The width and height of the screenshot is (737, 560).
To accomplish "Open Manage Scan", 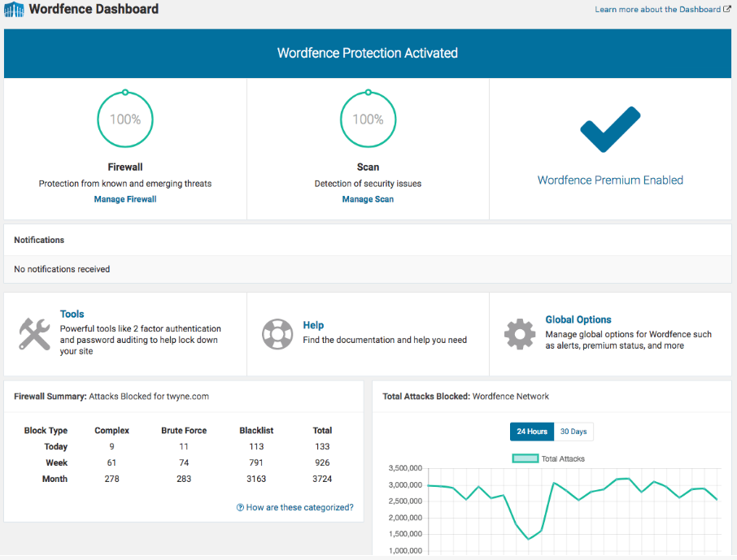I will [368, 198].
